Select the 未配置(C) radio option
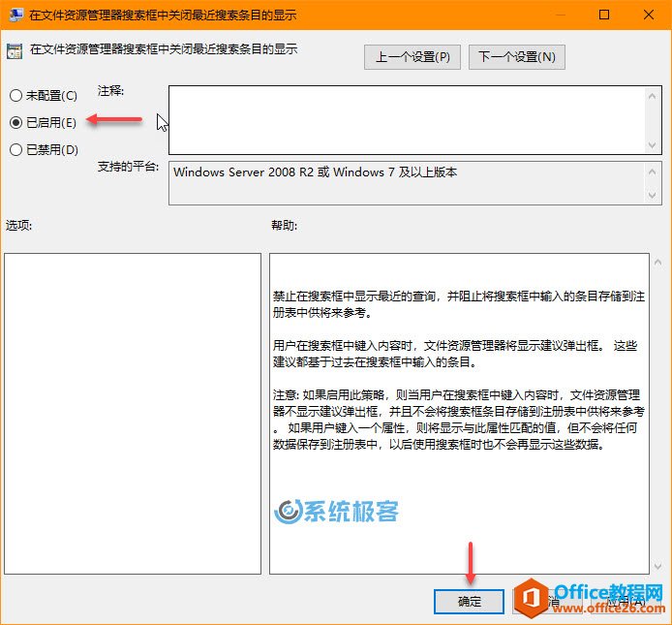Viewport: 672px width, 625px height. 43,95
